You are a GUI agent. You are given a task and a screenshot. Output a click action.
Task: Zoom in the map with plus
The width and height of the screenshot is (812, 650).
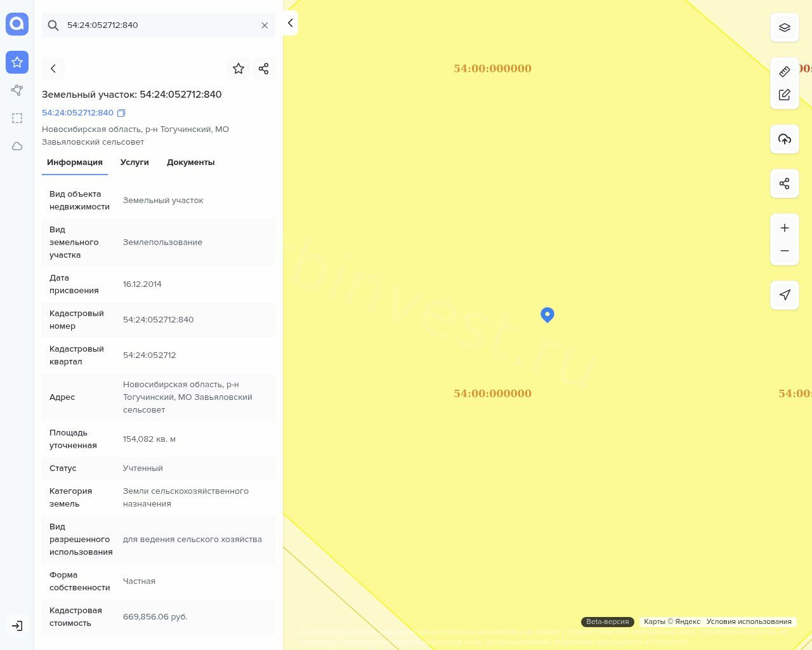tap(784, 228)
